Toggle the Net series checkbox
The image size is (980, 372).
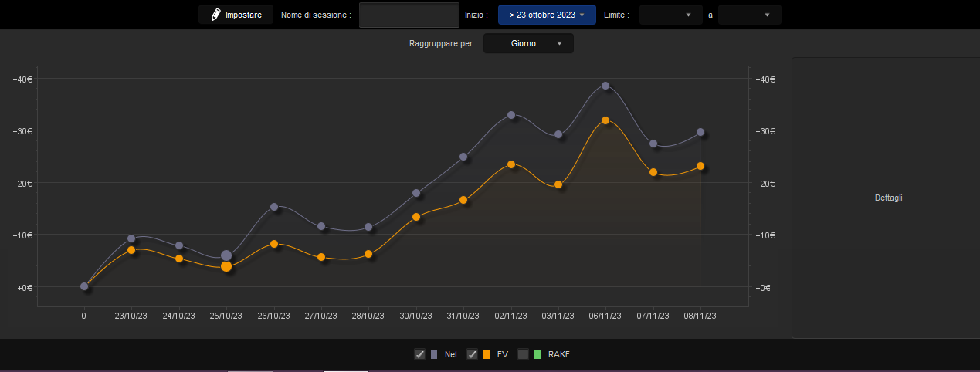point(419,354)
